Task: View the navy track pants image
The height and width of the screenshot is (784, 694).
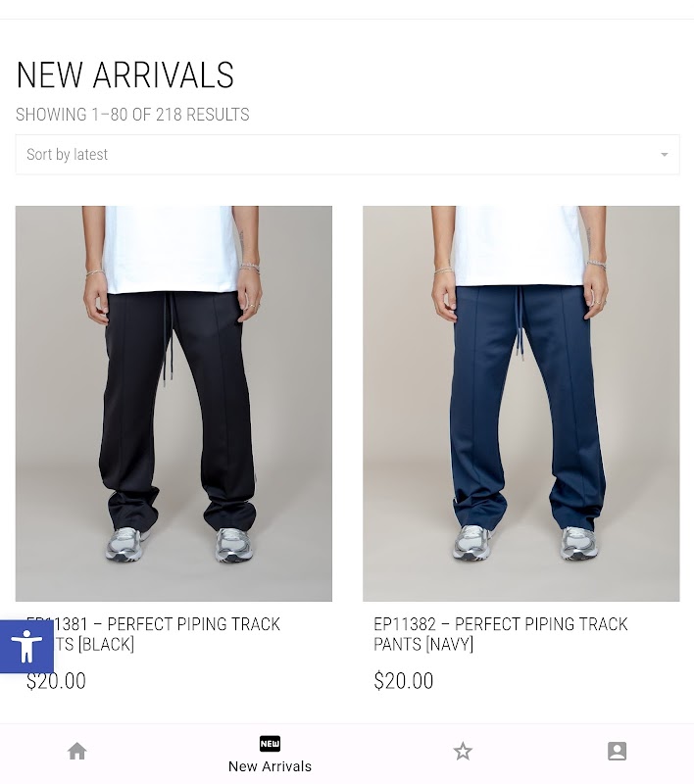Action: click(521, 404)
